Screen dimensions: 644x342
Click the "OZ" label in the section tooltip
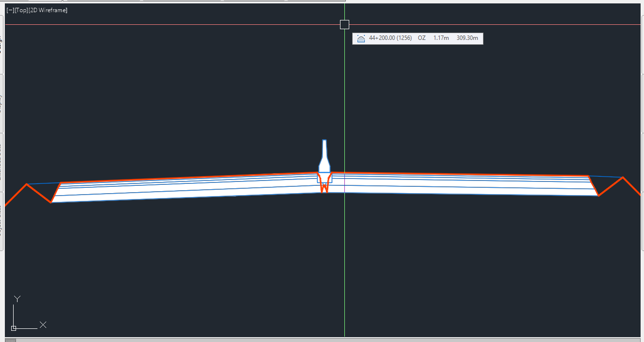pyautogui.click(x=421, y=38)
